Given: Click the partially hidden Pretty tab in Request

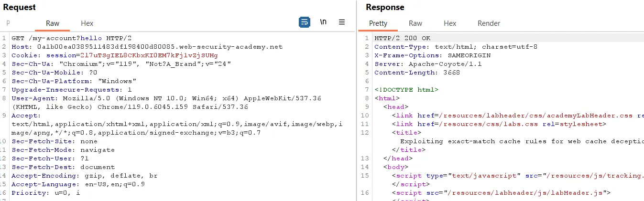Looking at the screenshot, I should click(x=8, y=23).
